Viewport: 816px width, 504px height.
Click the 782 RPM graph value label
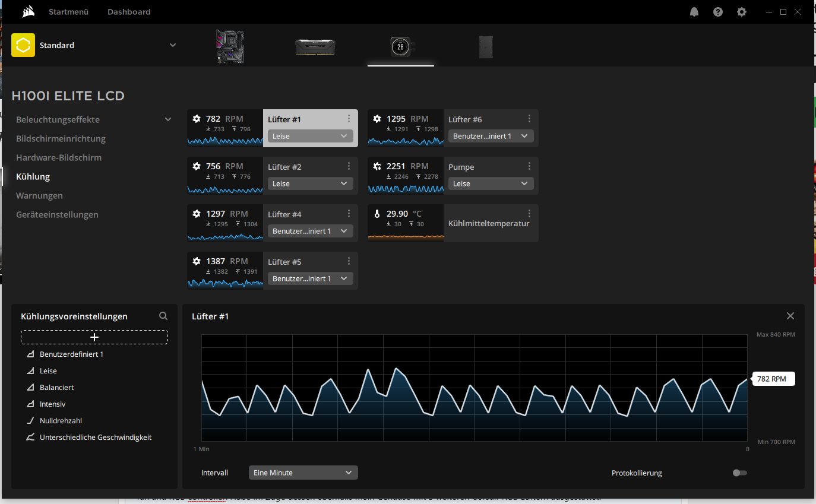(x=773, y=379)
